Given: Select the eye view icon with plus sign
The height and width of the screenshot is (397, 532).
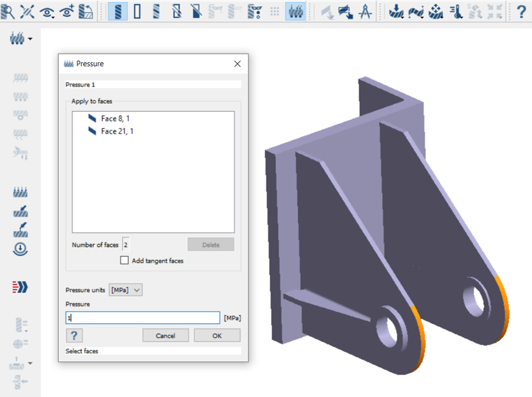Looking at the screenshot, I should point(67,11).
